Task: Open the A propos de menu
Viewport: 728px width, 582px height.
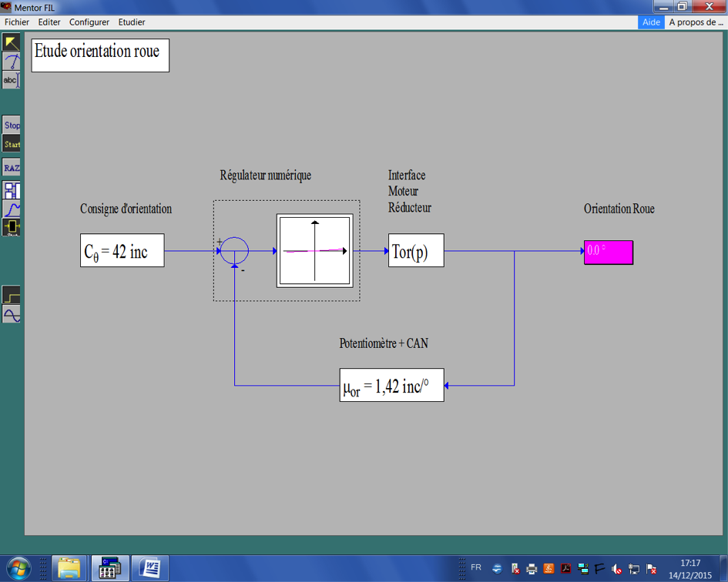Action: pos(696,22)
